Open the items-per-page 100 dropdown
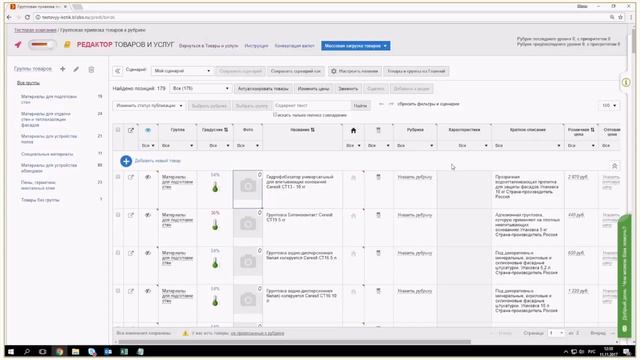The width and height of the screenshot is (640, 360). (609, 106)
